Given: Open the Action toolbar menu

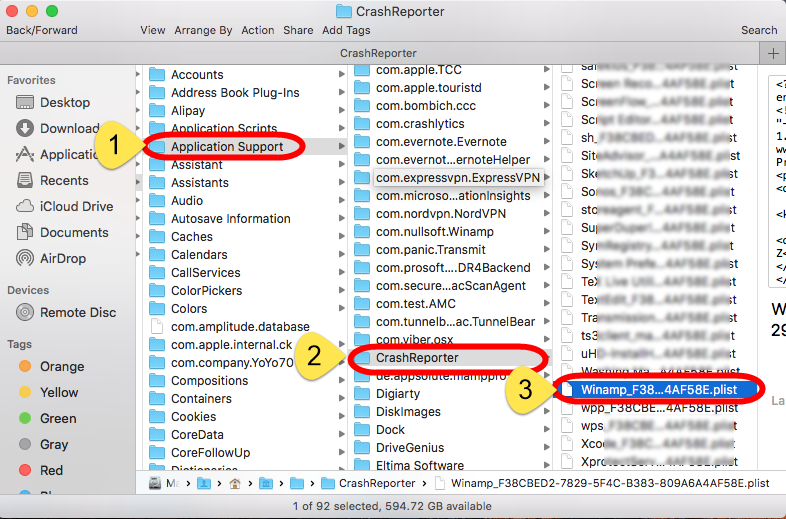Looking at the screenshot, I should point(258,30).
